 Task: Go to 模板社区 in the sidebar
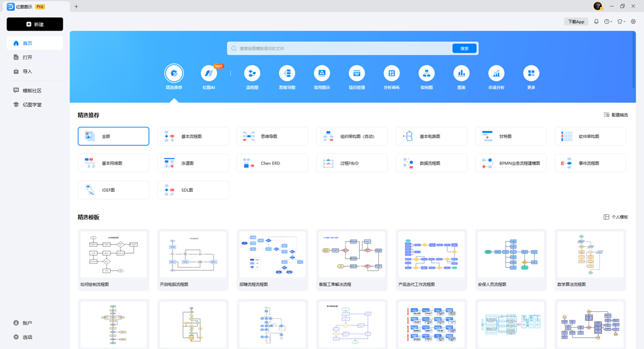tap(32, 90)
